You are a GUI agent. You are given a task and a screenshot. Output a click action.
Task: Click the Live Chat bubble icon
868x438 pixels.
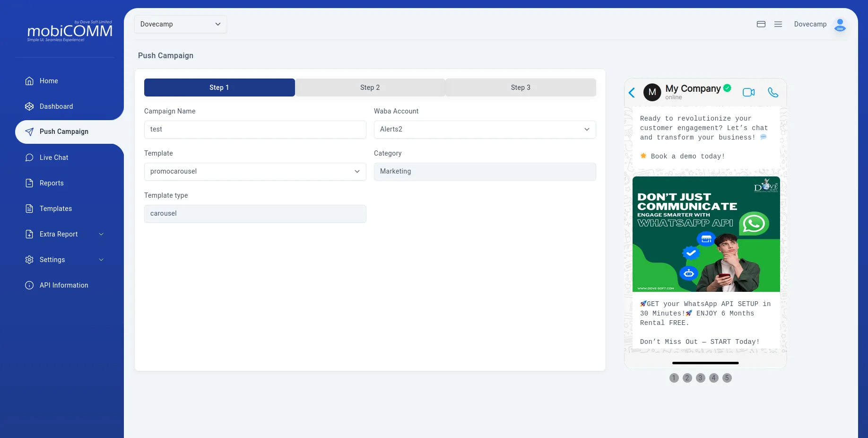click(x=29, y=158)
